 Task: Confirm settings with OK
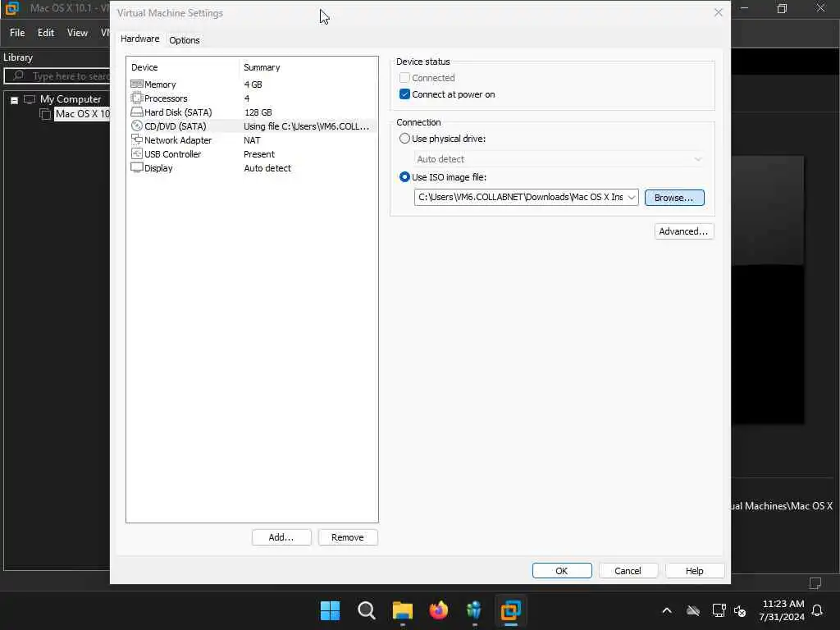coord(561,571)
